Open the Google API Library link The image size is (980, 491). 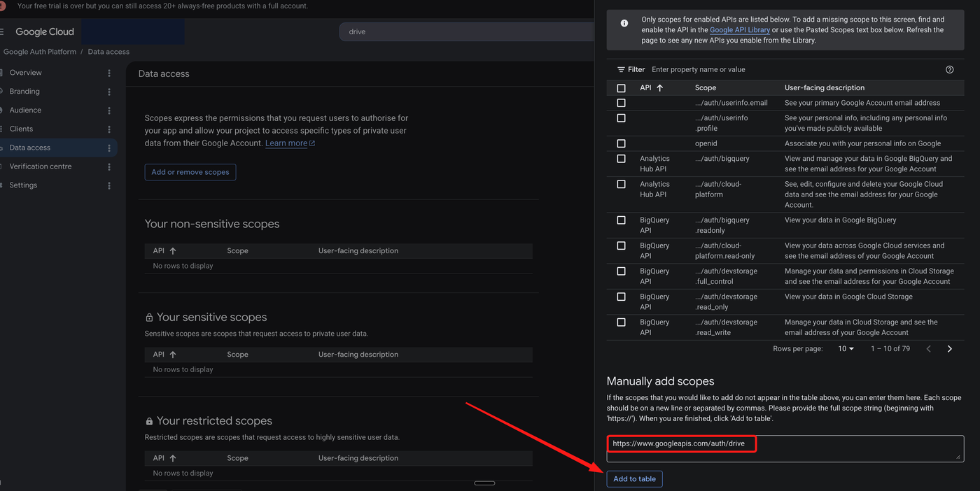click(740, 30)
